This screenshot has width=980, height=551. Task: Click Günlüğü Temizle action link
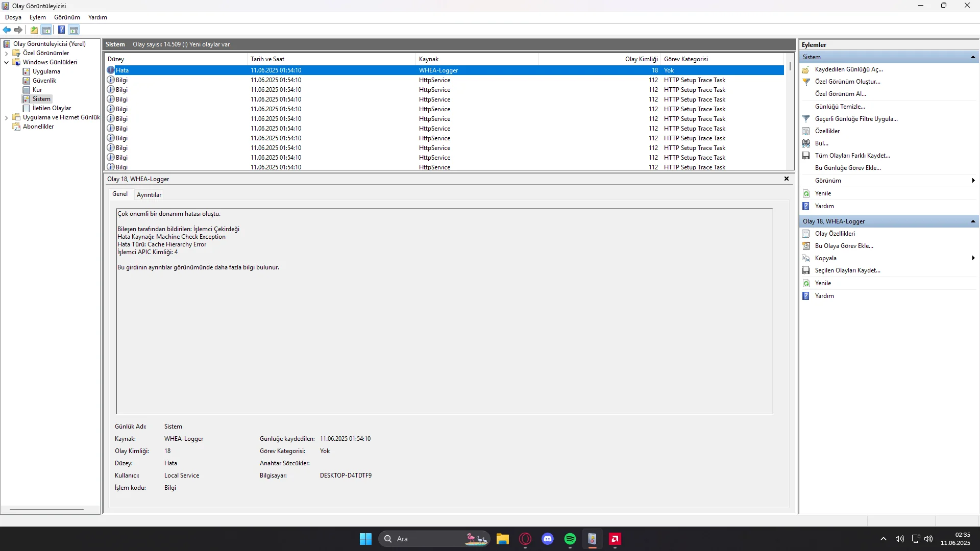coord(840,107)
